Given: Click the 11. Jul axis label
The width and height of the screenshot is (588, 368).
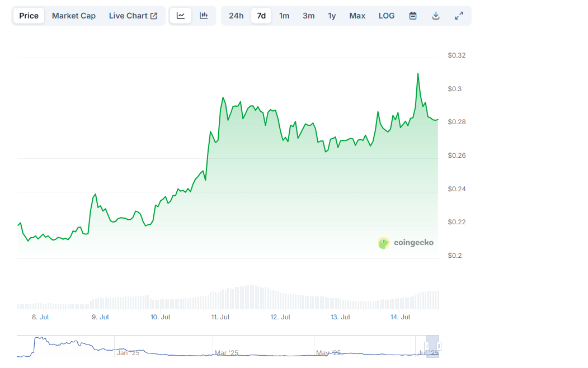Looking at the screenshot, I should click(x=220, y=317).
